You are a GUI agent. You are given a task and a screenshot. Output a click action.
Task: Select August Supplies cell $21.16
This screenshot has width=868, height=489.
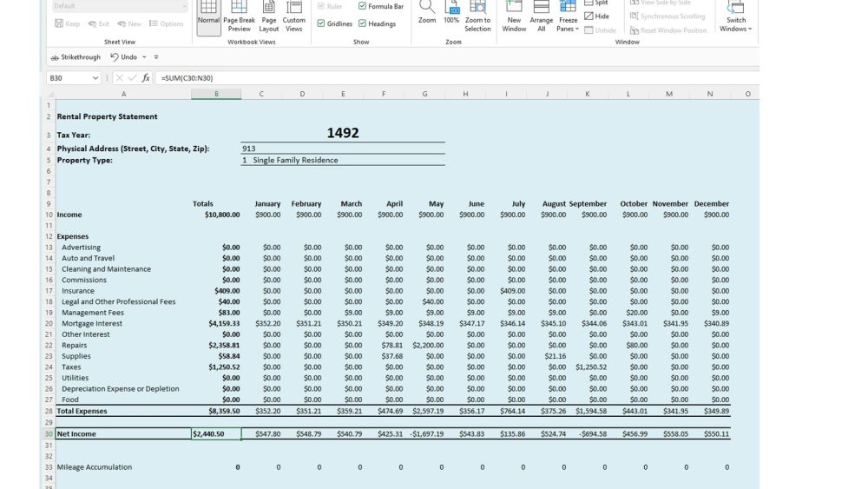[547, 356]
